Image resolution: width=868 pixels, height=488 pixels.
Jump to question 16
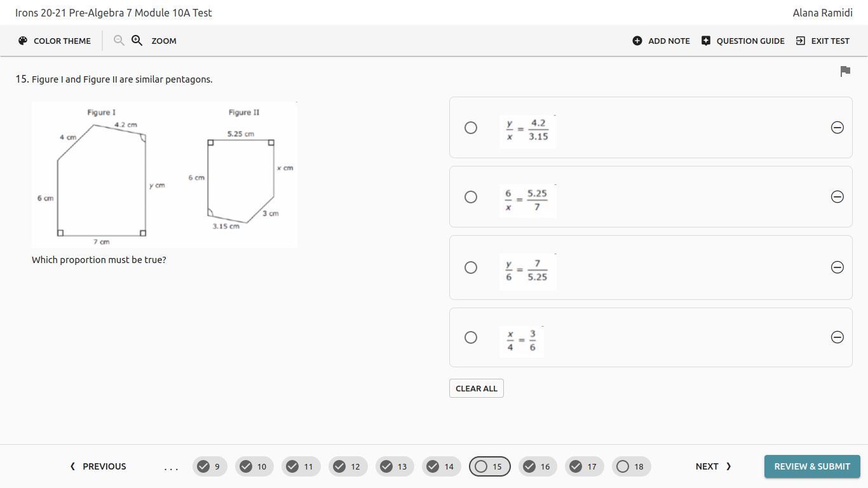(536, 466)
